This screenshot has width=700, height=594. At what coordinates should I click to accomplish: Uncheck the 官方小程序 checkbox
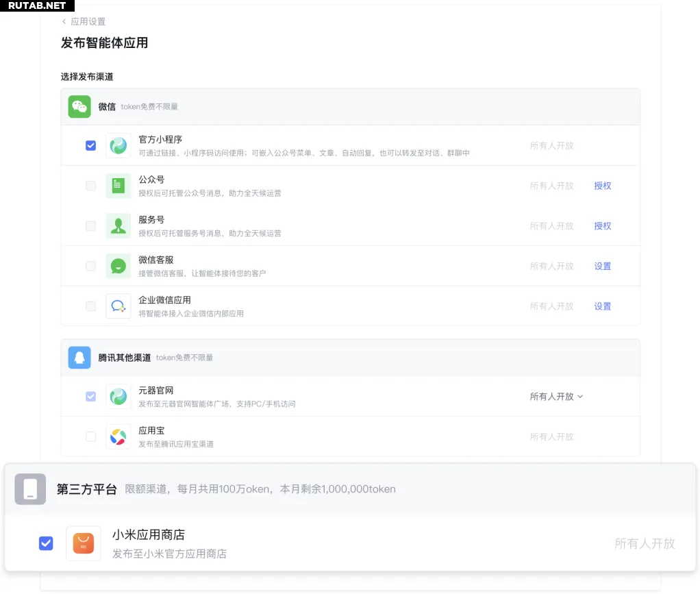coord(90,146)
